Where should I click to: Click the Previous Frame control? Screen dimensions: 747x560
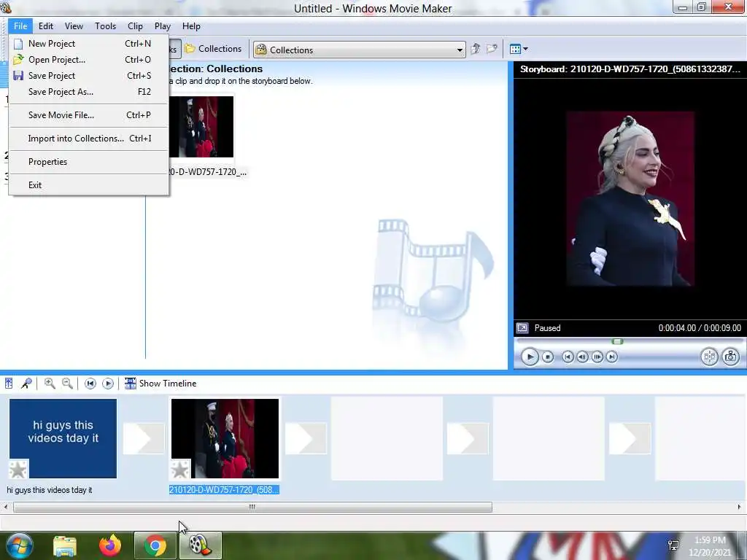click(x=582, y=357)
